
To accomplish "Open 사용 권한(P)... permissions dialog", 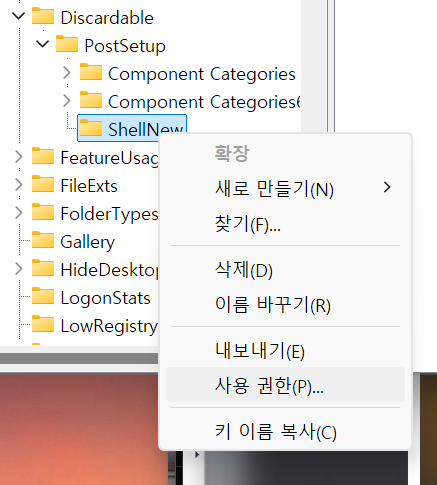I will click(285, 385).
